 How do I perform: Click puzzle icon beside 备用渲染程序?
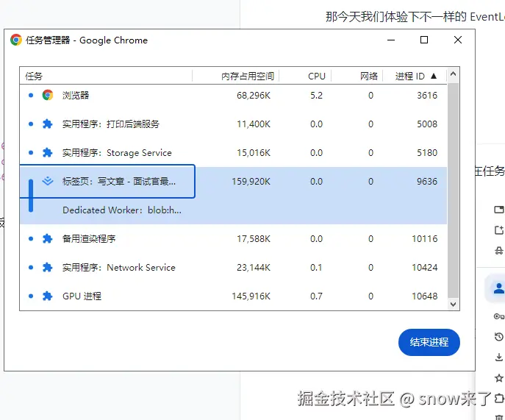47,238
